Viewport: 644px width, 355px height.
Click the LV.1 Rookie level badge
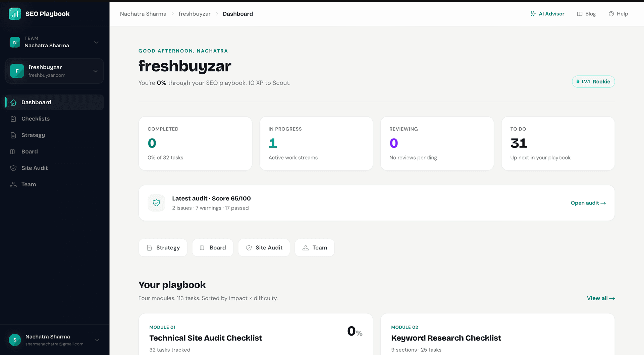(x=593, y=82)
